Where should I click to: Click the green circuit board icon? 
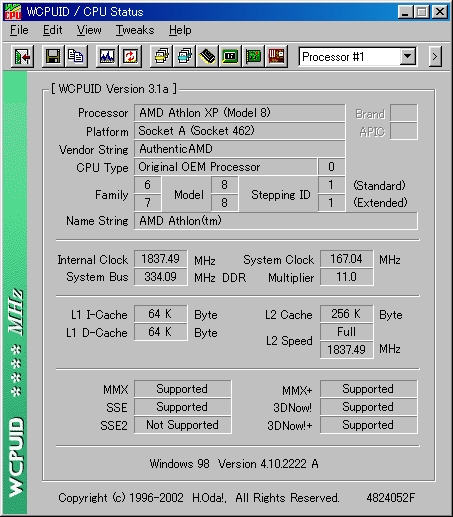click(x=253, y=57)
